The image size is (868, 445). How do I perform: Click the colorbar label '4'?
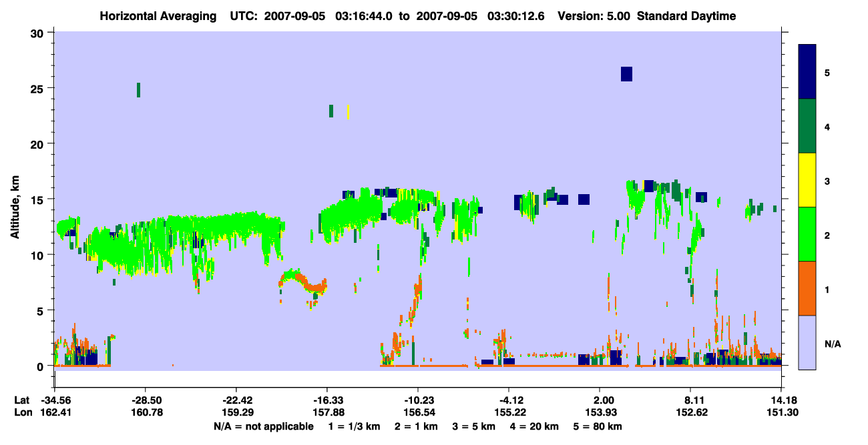click(x=827, y=126)
